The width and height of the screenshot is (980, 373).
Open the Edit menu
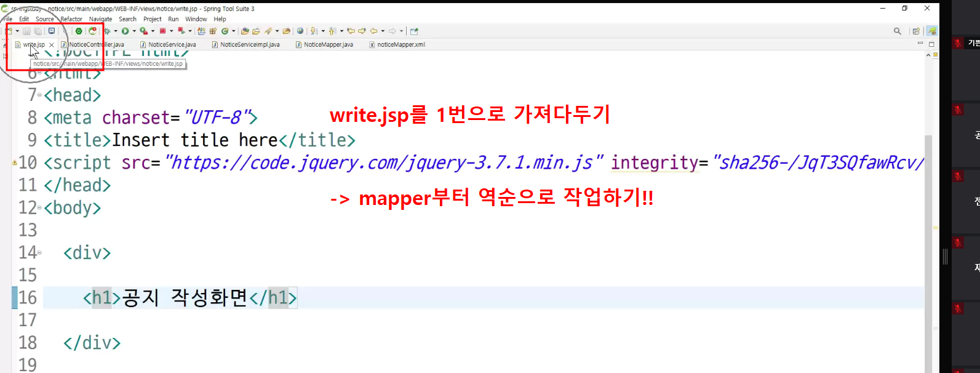24,19
